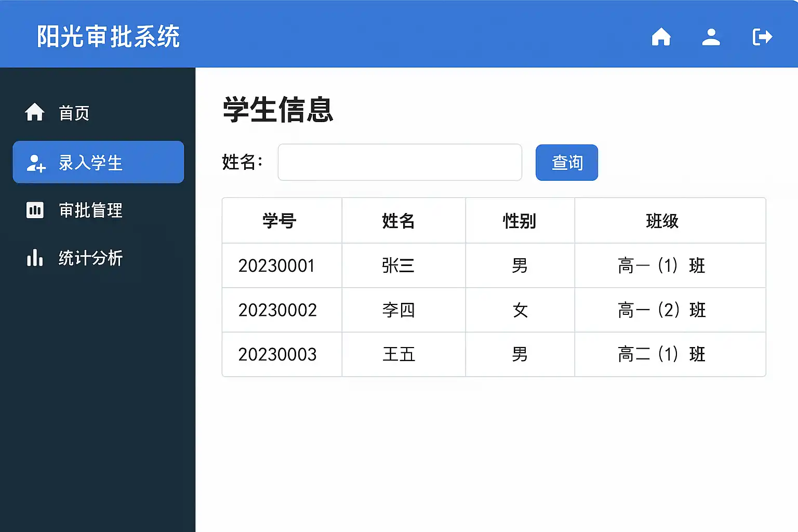Screen dimensions: 798x532
Task: Click the 查询 button
Action: (x=567, y=163)
